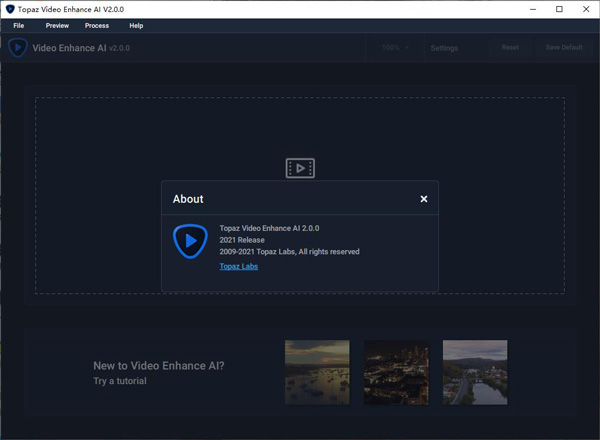600x440 pixels.
Task: Open the Preview menu
Action: [x=57, y=26]
